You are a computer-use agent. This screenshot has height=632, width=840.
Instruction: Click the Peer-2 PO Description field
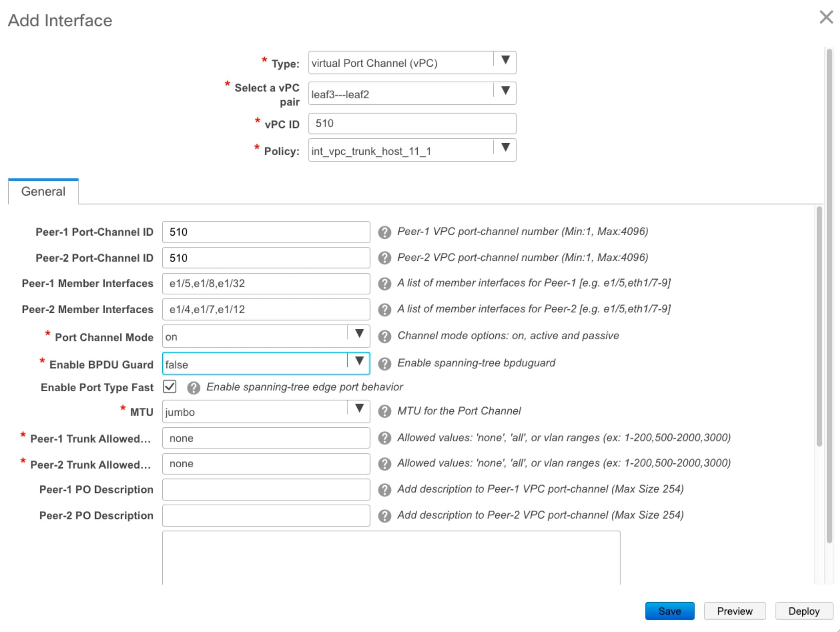(266, 516)
